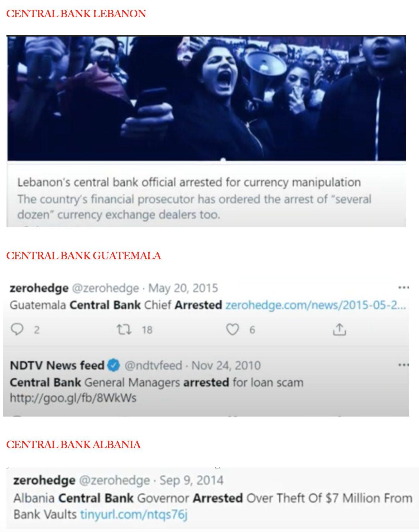Click the retweet icon showing 18
Screen dimensions: 419x532
point(124,329)
